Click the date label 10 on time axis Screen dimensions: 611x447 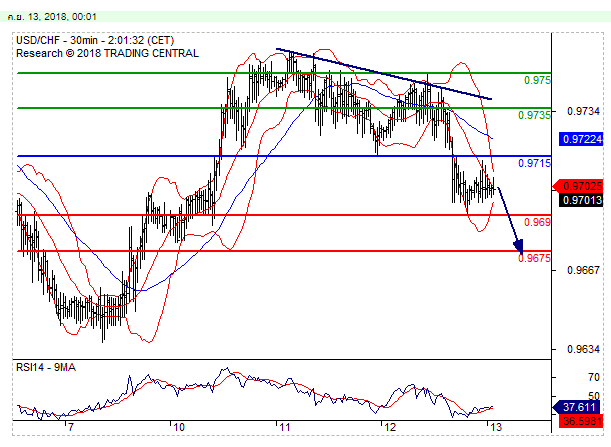178,428
